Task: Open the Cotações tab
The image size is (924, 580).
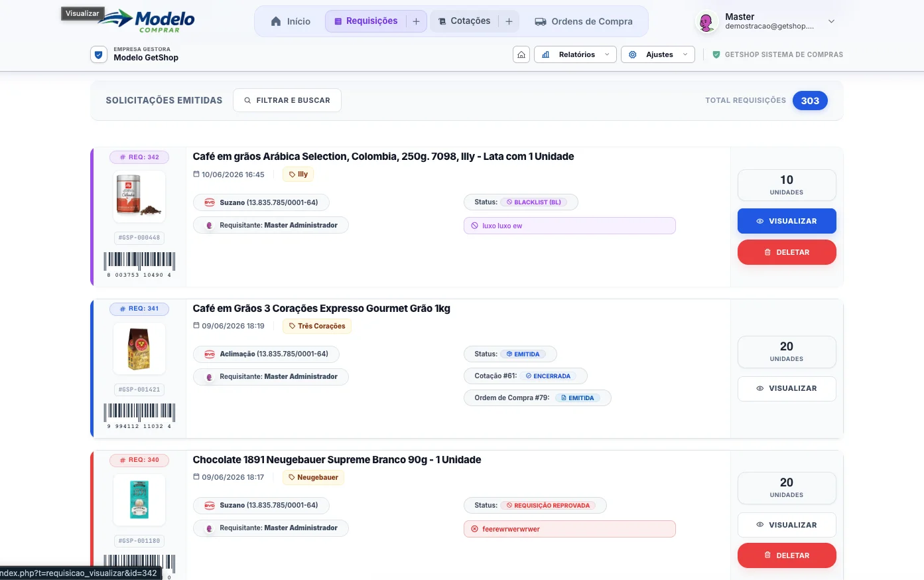Action: pos(464,21)
